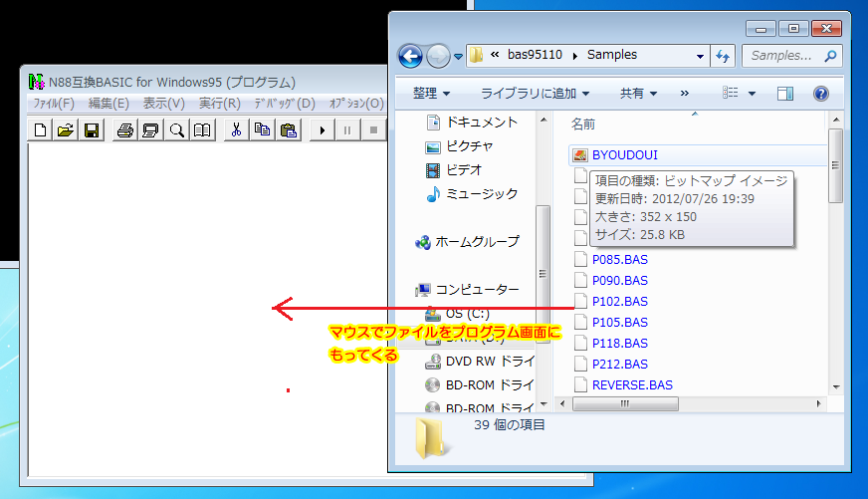Stop execution with the stop button
Image resolution: width=868 pixels, height=499 pixels.
pos(373,130)
